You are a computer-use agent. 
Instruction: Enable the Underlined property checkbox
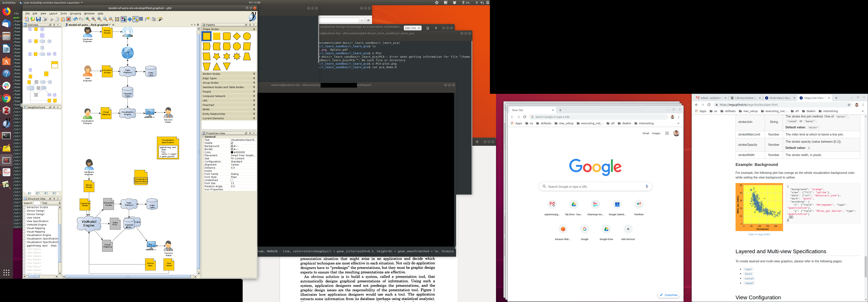pyautogui.click(x=232, y=180)
